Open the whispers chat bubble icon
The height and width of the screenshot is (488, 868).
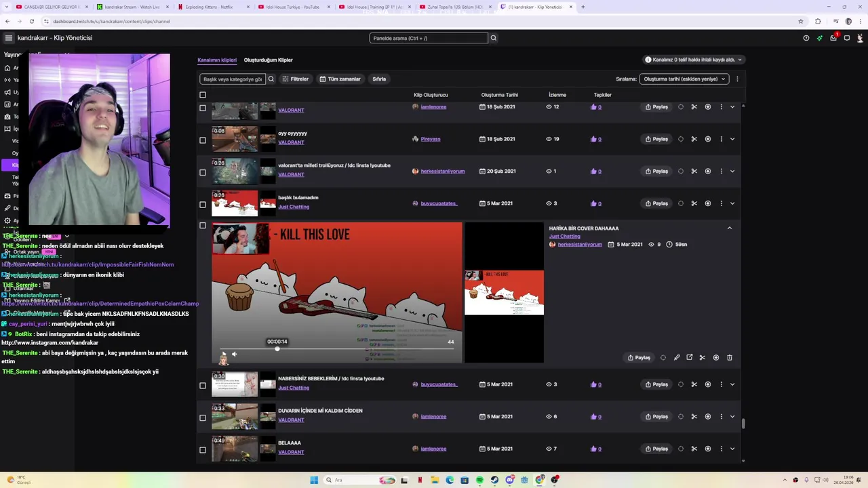click(x=847, y=38)
